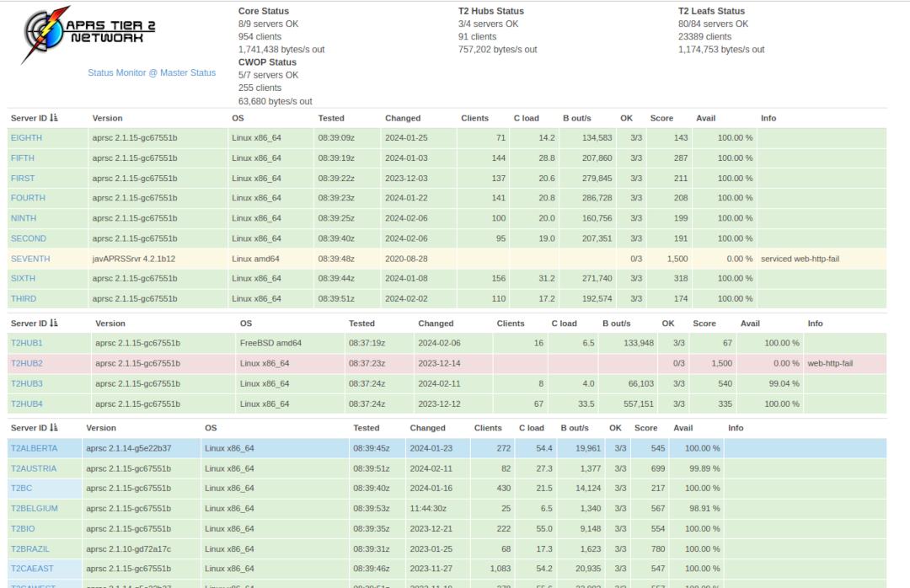Open the SECOND server link
The image size is (910, 588).
[29, 238]
